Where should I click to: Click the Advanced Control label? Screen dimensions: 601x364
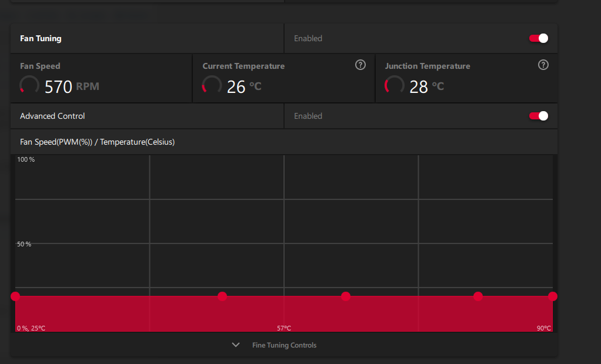(52, 116)
